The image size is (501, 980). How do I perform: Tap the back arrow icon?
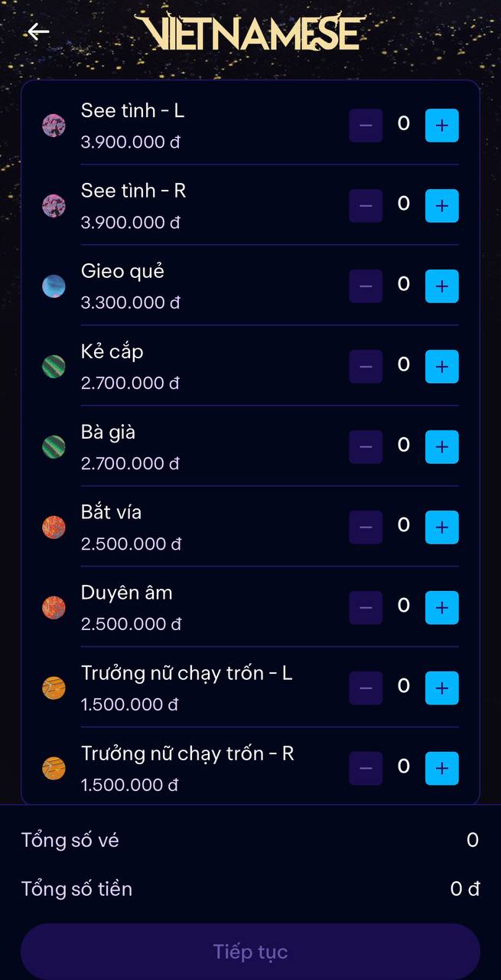[38, 31]
